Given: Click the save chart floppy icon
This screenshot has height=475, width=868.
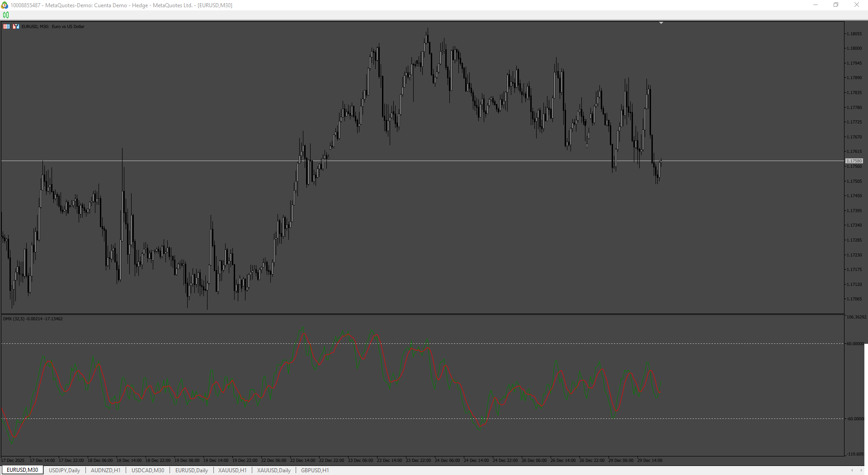Looking at the screenshot, I should click(16, 26).
